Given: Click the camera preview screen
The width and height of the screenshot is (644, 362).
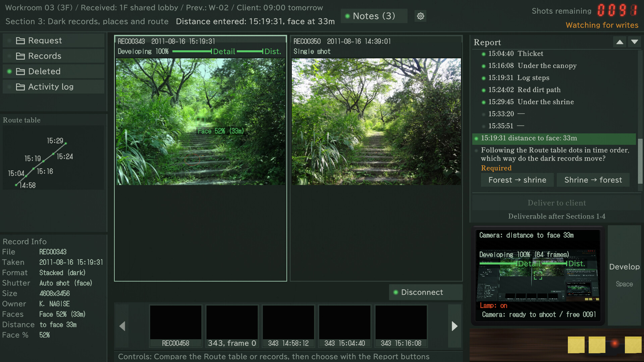Looking at the screenshot, I should (x=538, y=275).
